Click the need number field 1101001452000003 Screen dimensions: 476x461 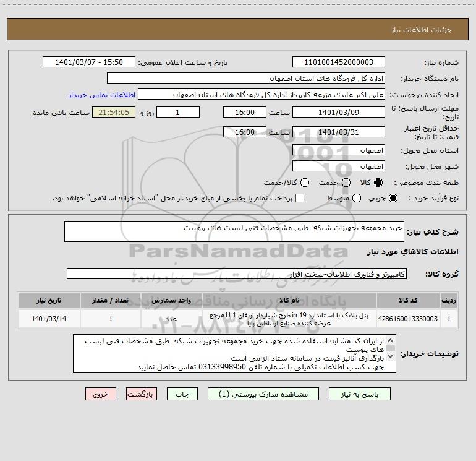coord(339,62)
